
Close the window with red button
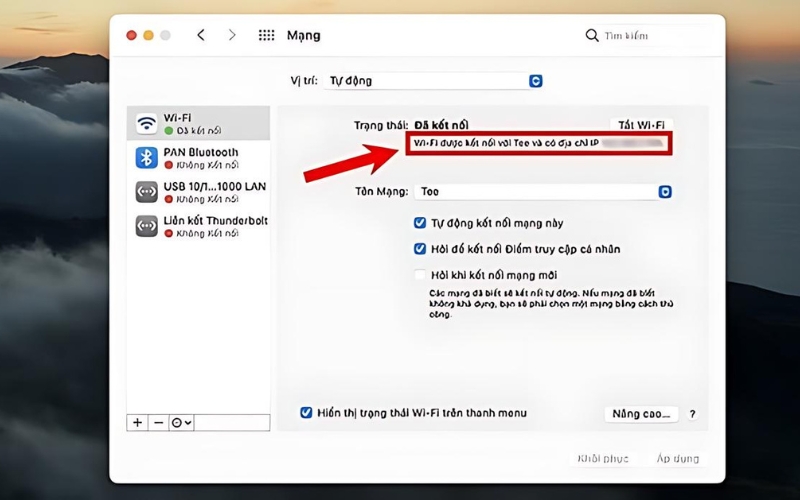click(x=132, y=35)
